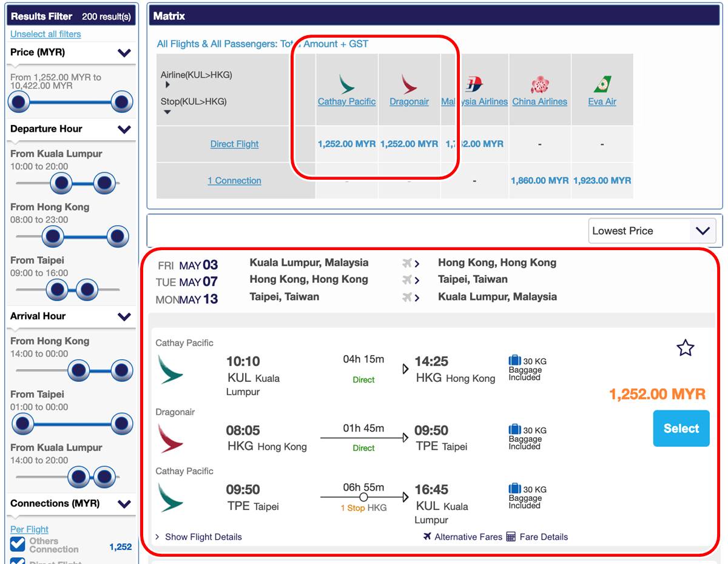This screenshot has width=728, height=564.
Task: Click the Cathay Pacific logo in the matrix
Action: pos(347,84)
